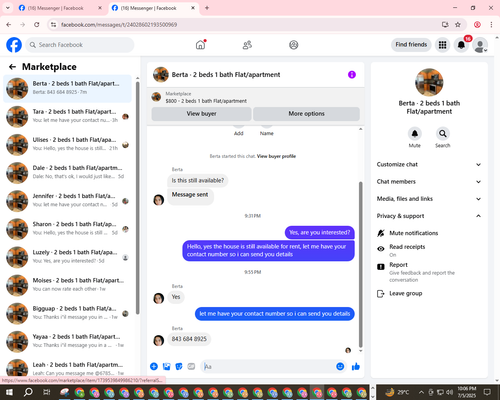Click the browser address bar URL
Screen dimensions: 500x400
click(119, 25)
